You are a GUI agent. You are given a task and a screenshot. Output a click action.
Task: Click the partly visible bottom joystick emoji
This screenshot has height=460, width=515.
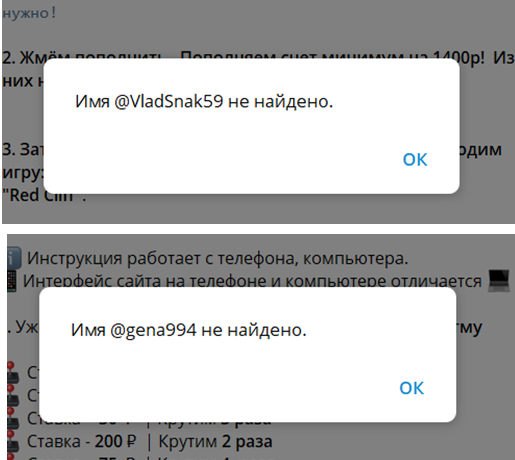coord(12,456)
